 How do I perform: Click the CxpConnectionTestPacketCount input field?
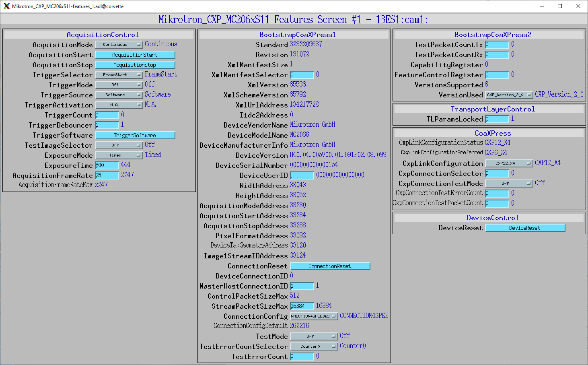click(x=497, y=204)
